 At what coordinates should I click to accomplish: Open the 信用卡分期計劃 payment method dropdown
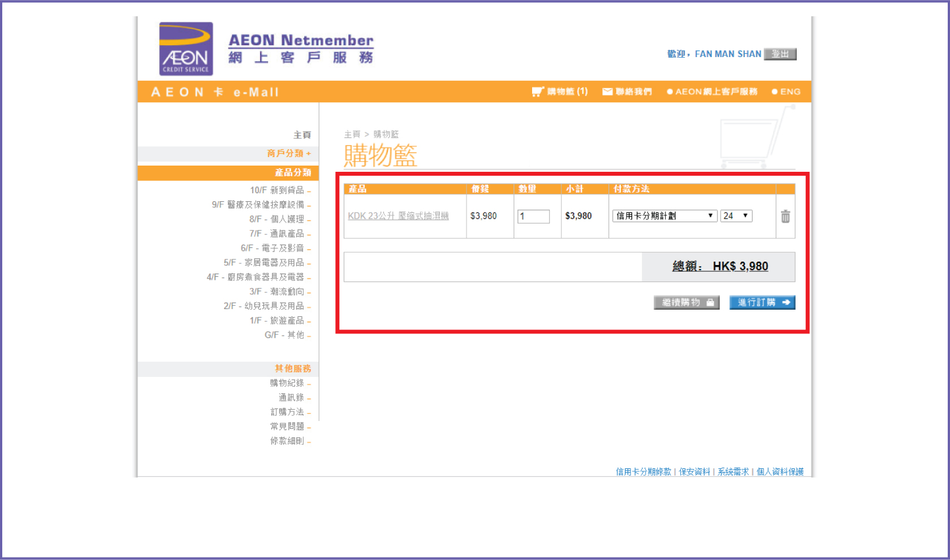click(x=664, y=216)
